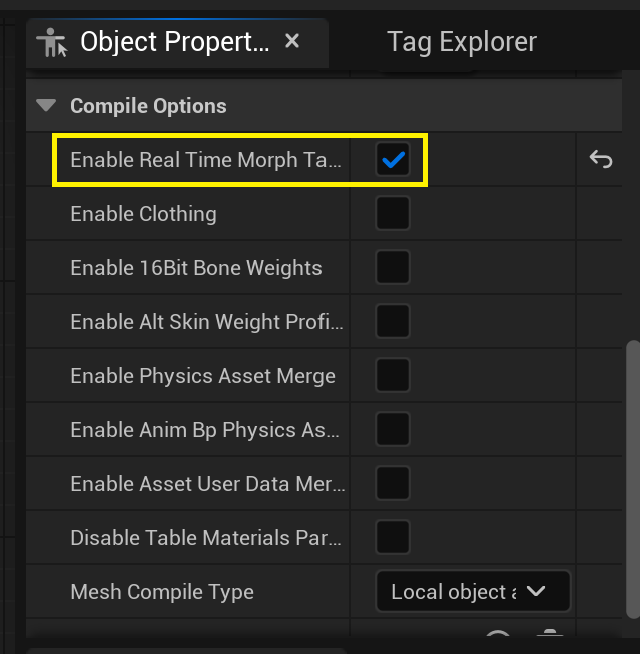Open the Mesh Compile Type dropdown

(x=473, y=591)
